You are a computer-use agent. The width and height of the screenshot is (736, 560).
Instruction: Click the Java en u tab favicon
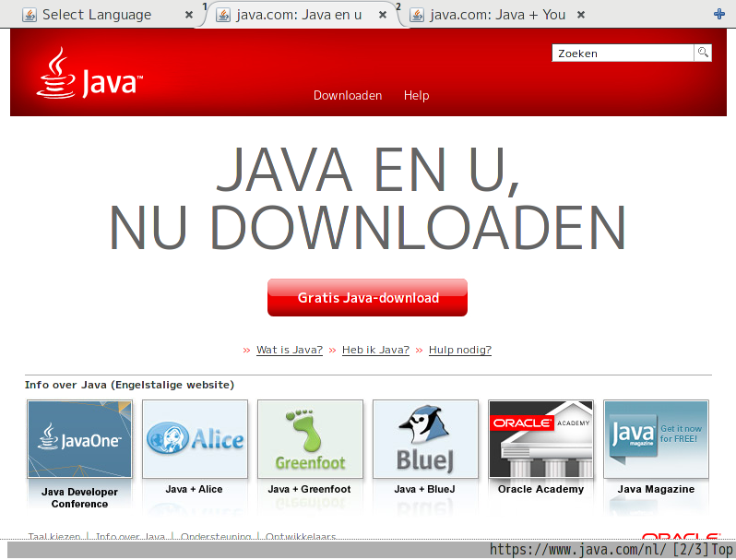click(223, 15)
